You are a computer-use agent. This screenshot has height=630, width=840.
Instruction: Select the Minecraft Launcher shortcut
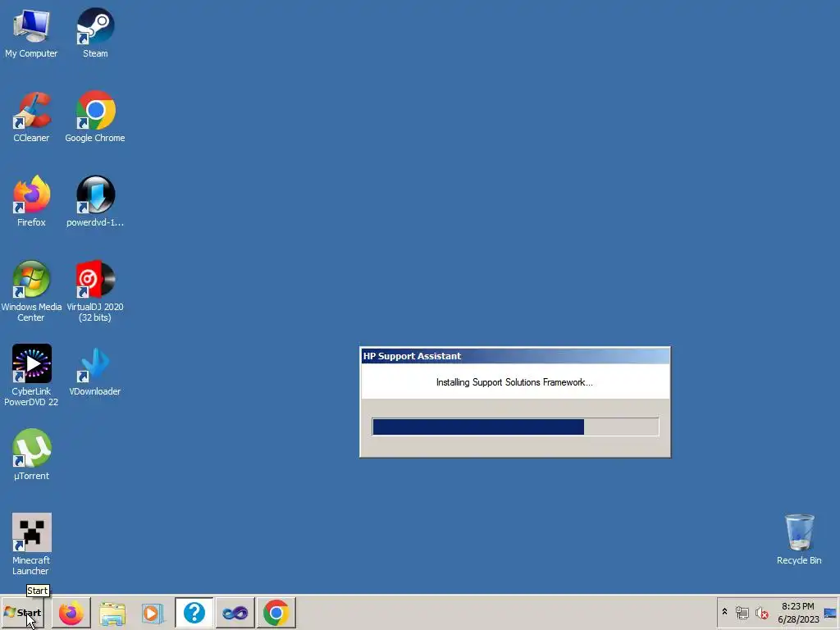(x=31, y=545)
